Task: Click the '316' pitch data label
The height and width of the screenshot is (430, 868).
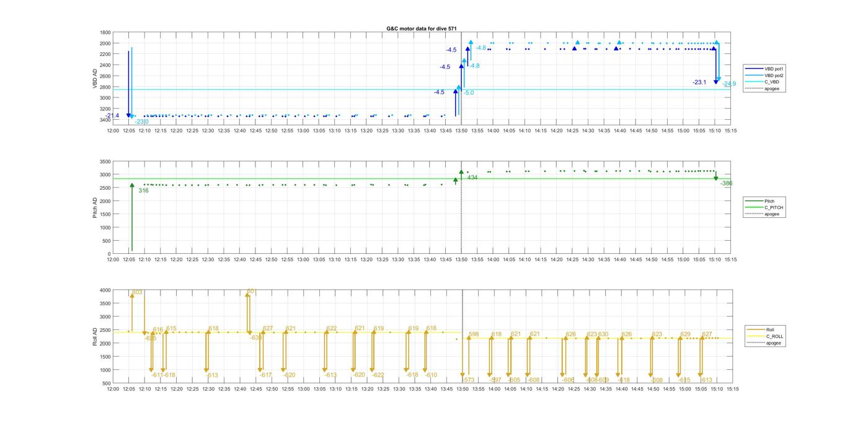Action: [143, 190]
